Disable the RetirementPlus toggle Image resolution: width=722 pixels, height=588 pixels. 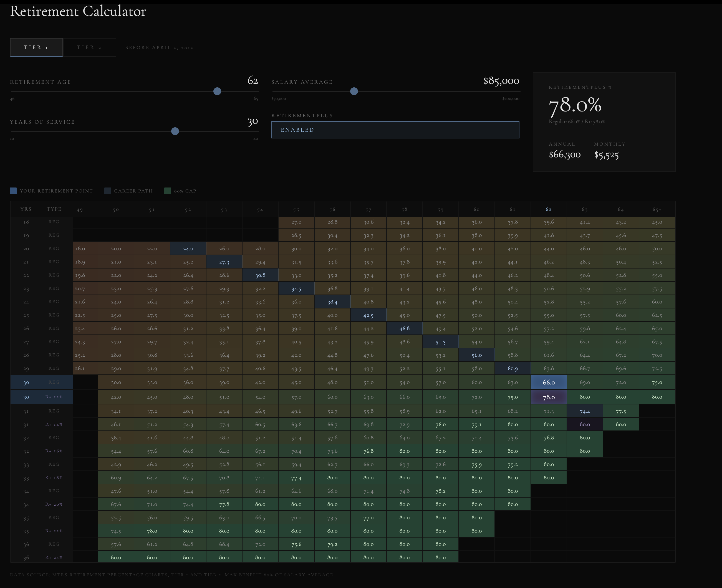coord(395,130)
